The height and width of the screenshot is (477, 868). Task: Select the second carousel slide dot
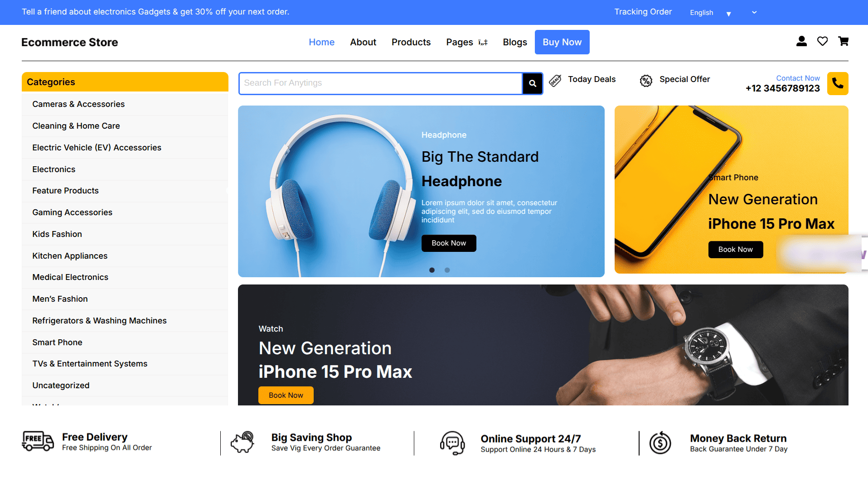click(447, 270)
